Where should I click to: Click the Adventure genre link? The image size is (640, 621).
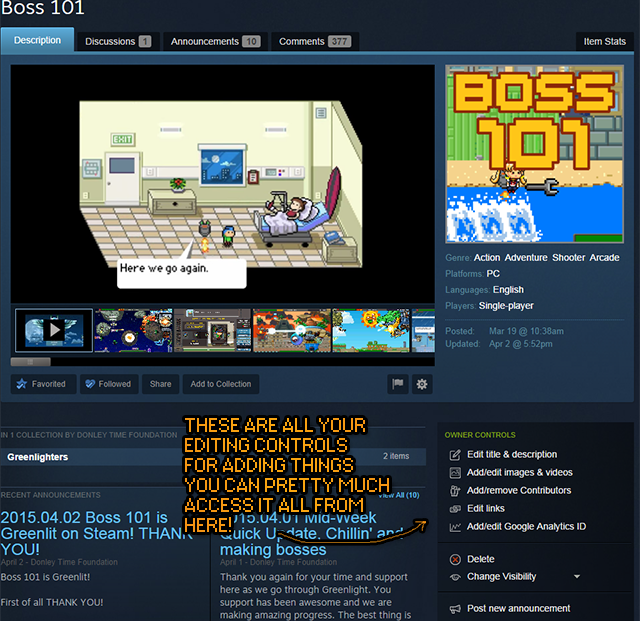(526, 258)
